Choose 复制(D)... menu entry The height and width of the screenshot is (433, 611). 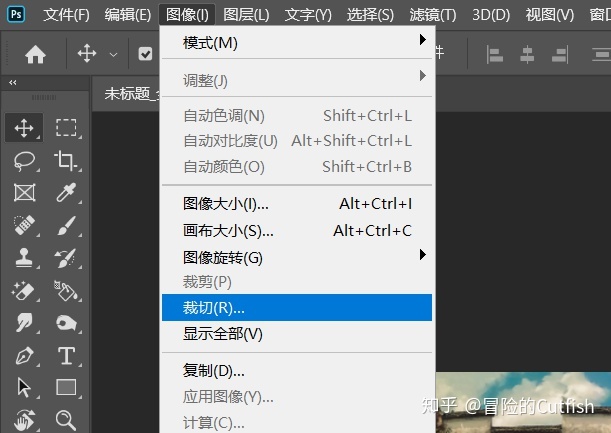click(x=297, y=370)
